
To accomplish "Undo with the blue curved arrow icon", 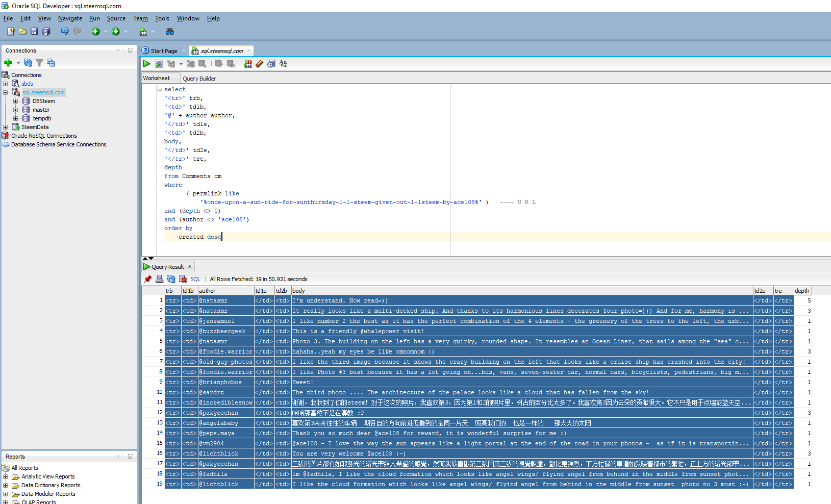I will (x=65, y=32).
